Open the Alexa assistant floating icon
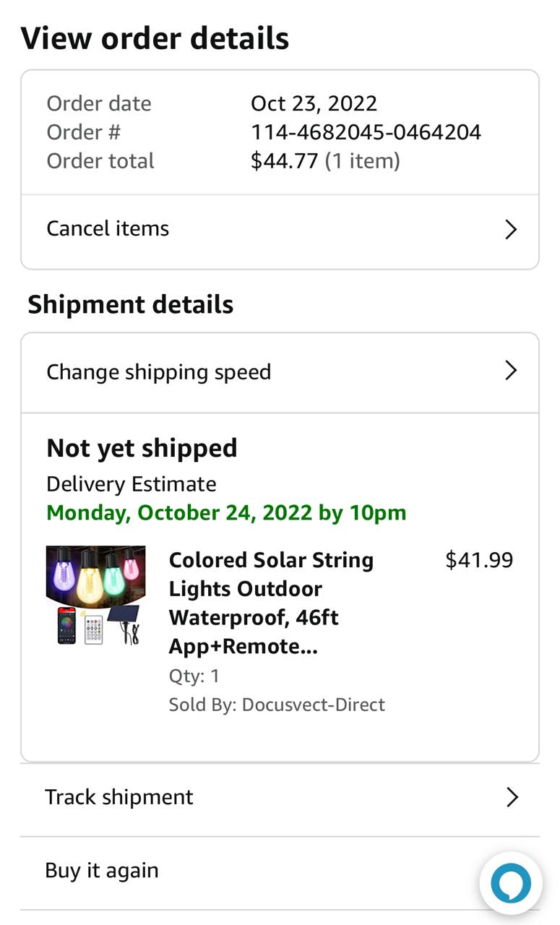Screen dimensions: 560x925 coord(511,883)
